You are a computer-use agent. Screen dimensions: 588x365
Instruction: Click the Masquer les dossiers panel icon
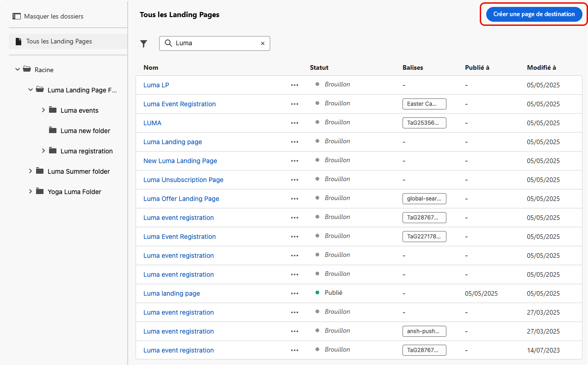pyautogui.click(x=17, y=16)
